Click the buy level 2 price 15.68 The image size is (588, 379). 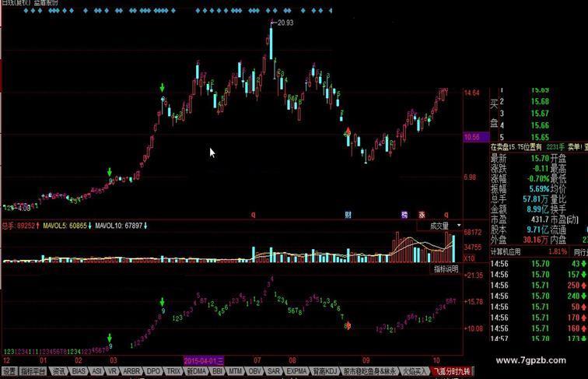pos(540,101)
